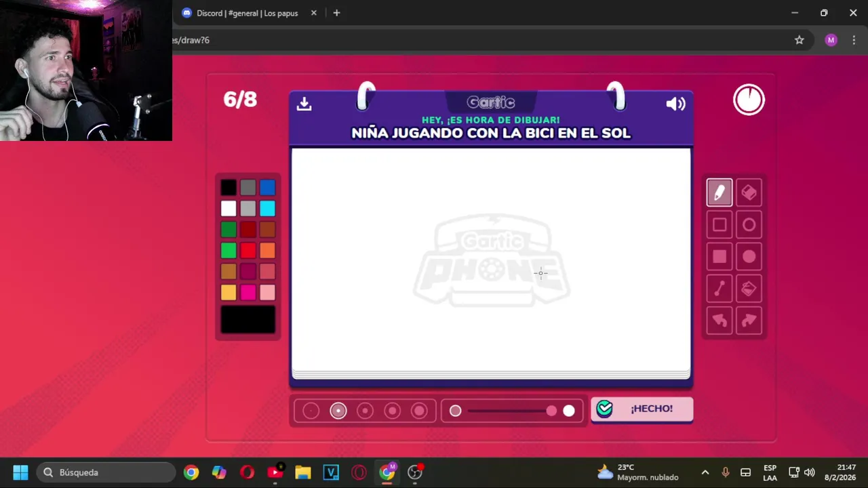This screenshot has height=488, width=868.
Task: Adjust the opacity slider track
Action: [512, 411]
